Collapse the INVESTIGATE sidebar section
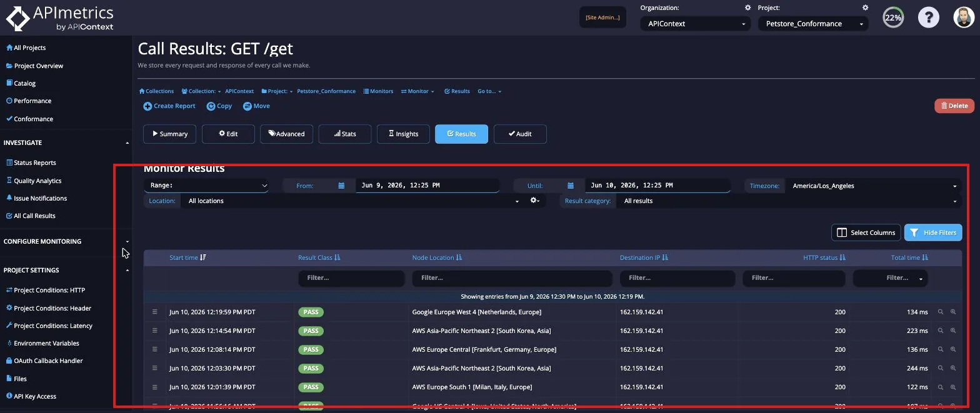This screenshot has height=413, width=980. click(127, 142)
